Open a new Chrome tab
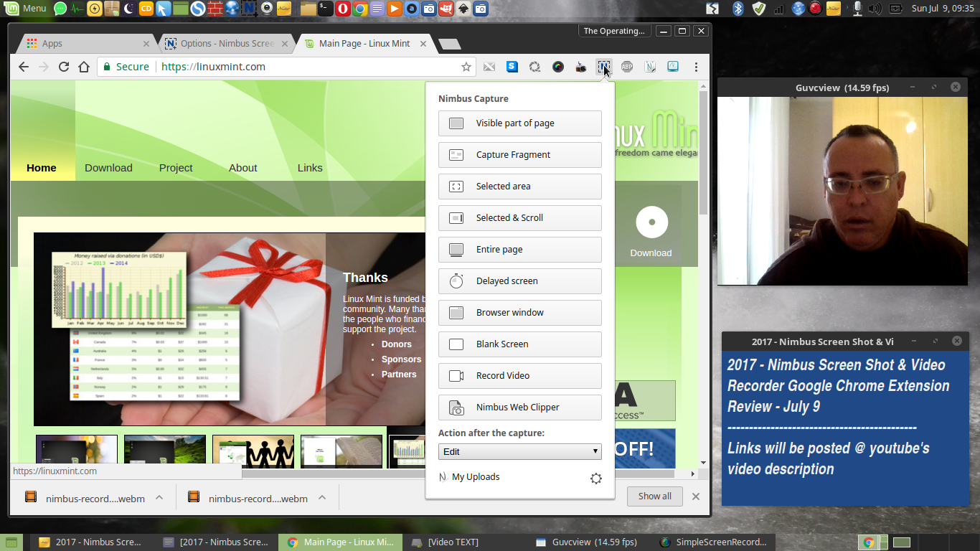 [450, 44]
